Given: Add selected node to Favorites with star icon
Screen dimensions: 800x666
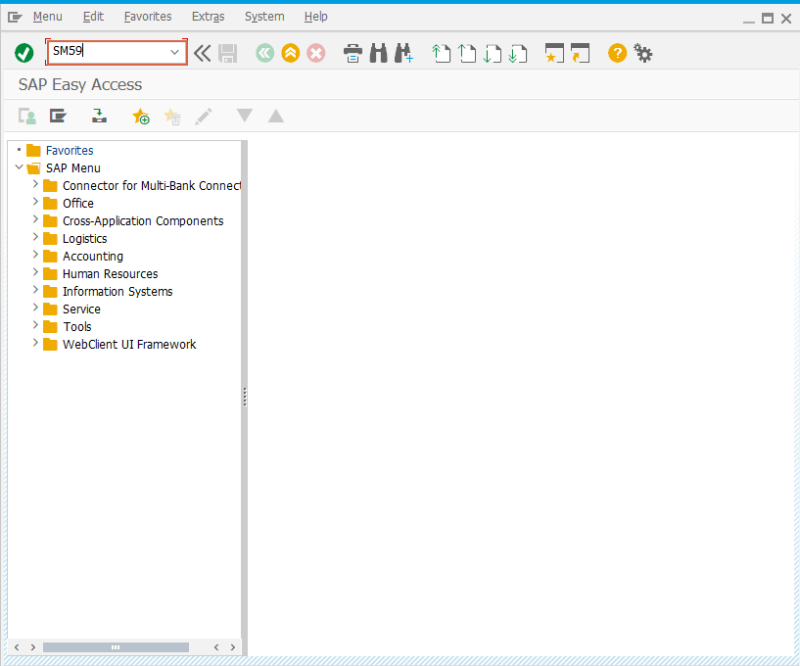Looking at the screenshot, I should 141,116.
